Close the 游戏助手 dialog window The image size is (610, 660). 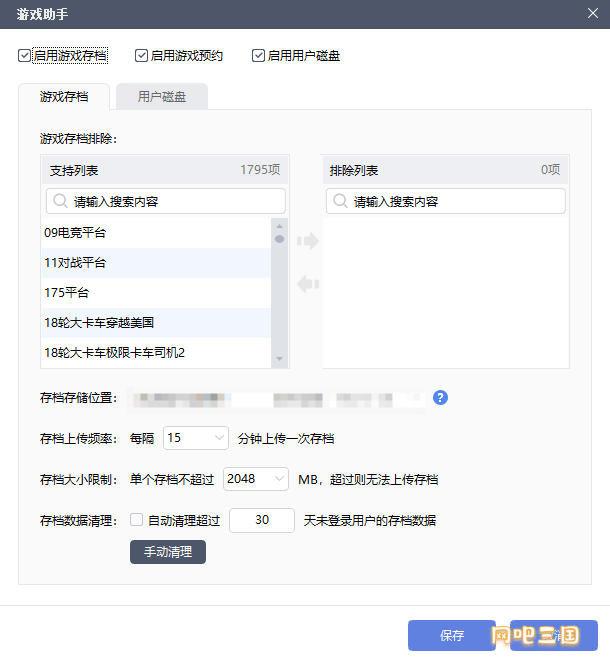(592, 12)
